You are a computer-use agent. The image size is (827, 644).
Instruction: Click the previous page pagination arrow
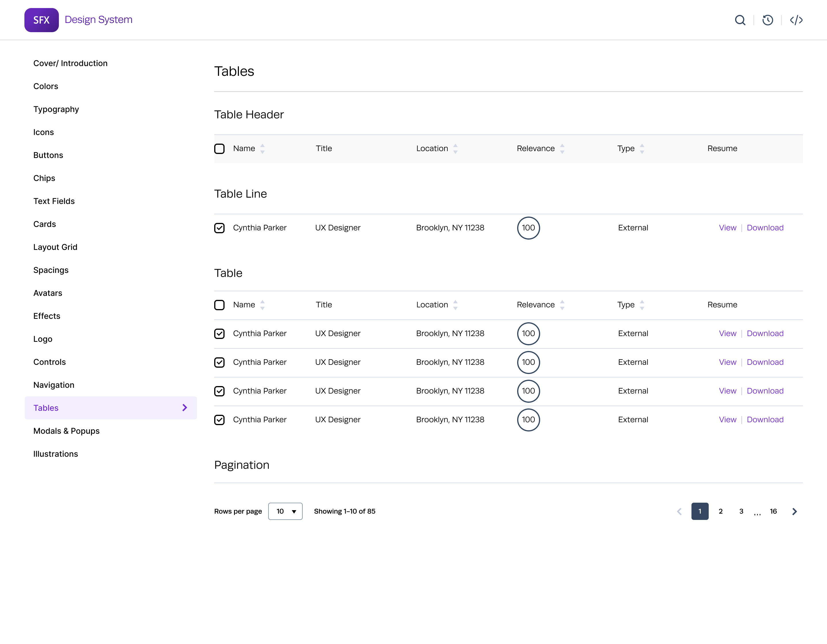pyautogui.click(x=679, y=511)
